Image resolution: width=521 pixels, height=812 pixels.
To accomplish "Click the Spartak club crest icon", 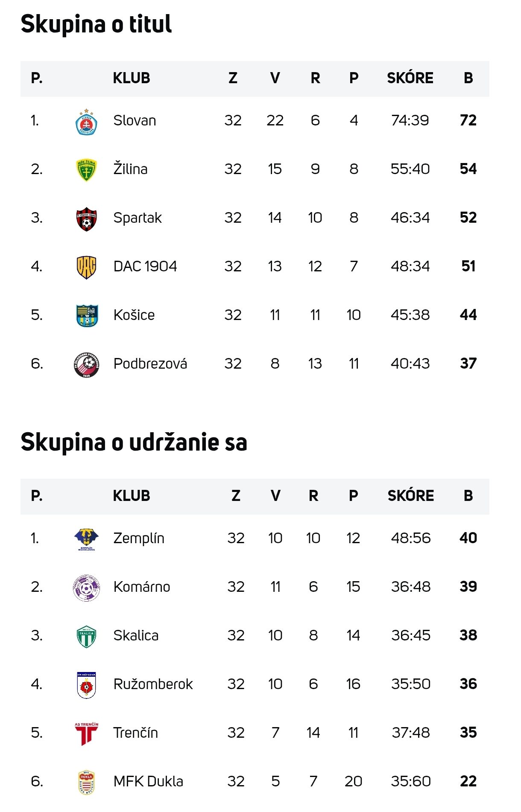I will pyautogui.click(x=86, y=219).
